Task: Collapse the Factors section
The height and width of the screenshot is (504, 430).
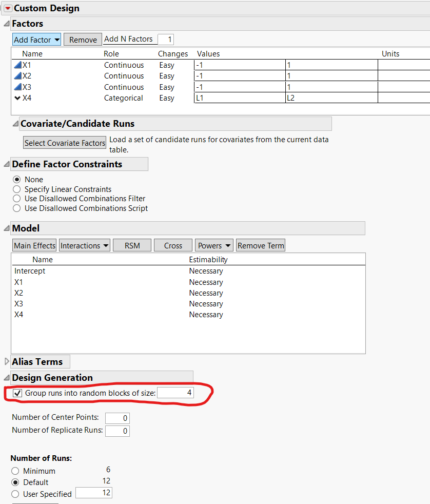Action: 7,24
